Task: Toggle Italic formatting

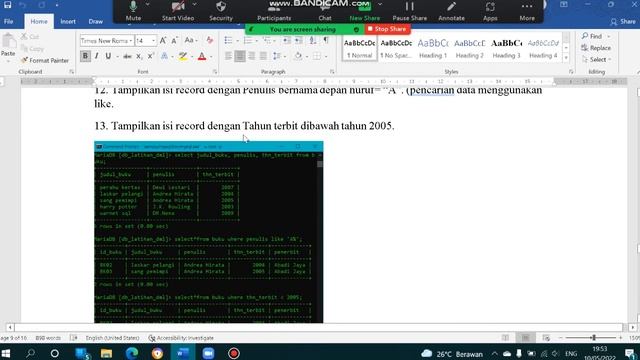Action: coord(96,56)
